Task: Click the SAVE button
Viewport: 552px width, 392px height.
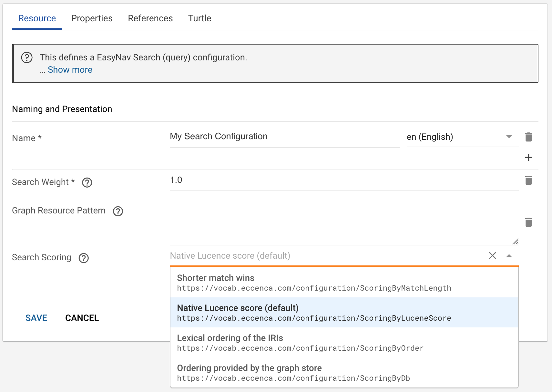Action: pyautogui.click(x=36, y=318)
